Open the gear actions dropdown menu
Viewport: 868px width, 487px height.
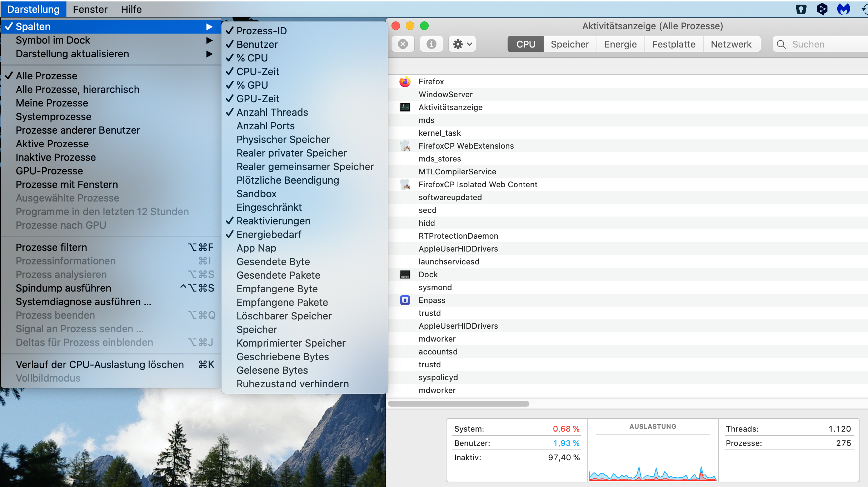(x=462, y=44)
